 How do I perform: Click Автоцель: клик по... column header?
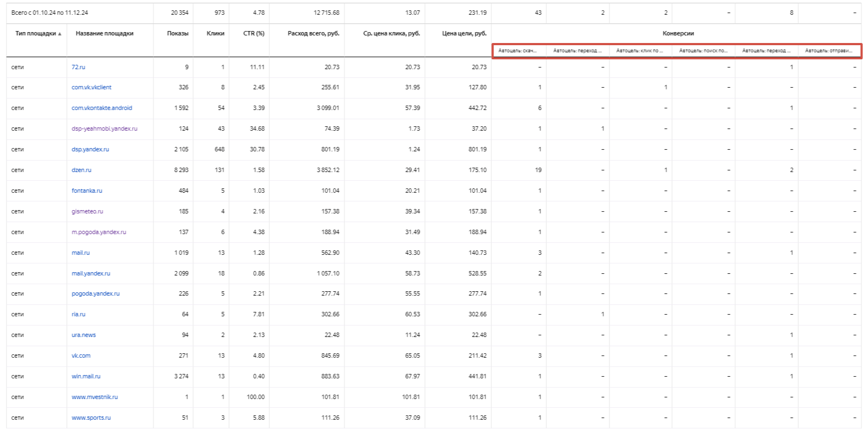click(639, 51)
